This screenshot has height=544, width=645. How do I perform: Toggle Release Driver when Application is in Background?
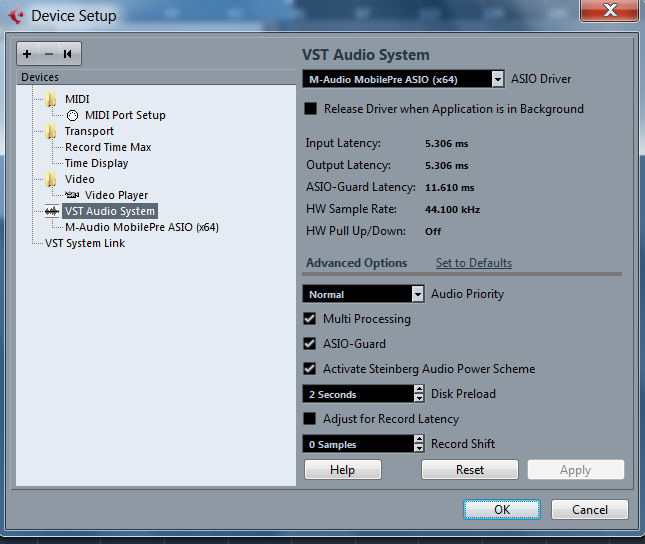tap(311, 109)
